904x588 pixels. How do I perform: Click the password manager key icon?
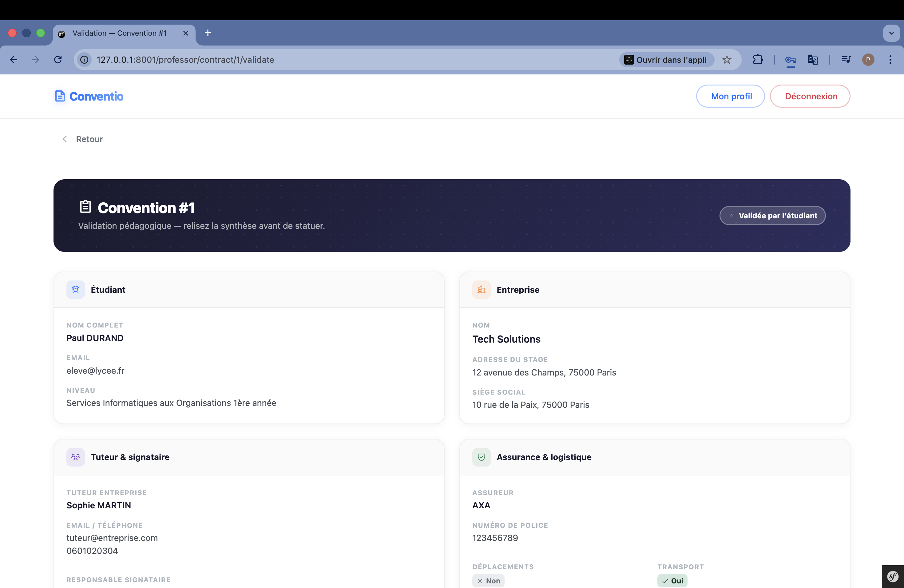coord(791,60)
